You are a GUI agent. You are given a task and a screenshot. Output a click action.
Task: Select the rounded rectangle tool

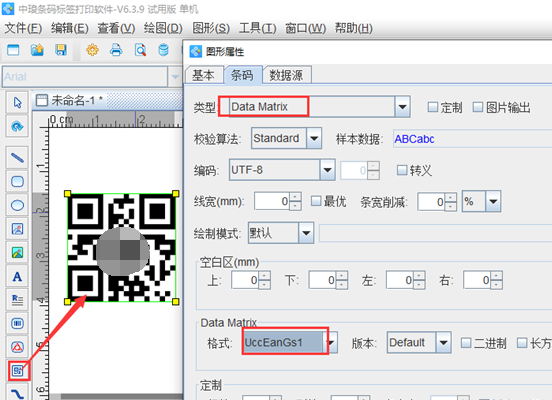tap(17, 182)
